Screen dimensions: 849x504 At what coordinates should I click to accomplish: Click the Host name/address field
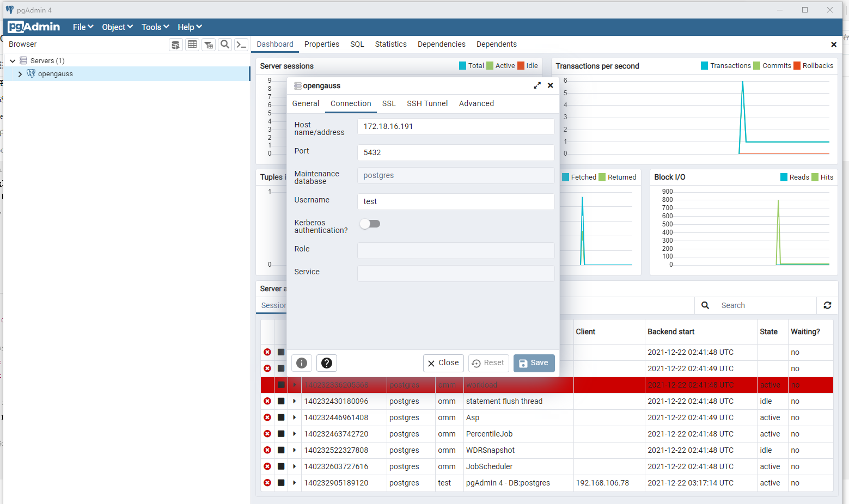(x=456, y=127)
